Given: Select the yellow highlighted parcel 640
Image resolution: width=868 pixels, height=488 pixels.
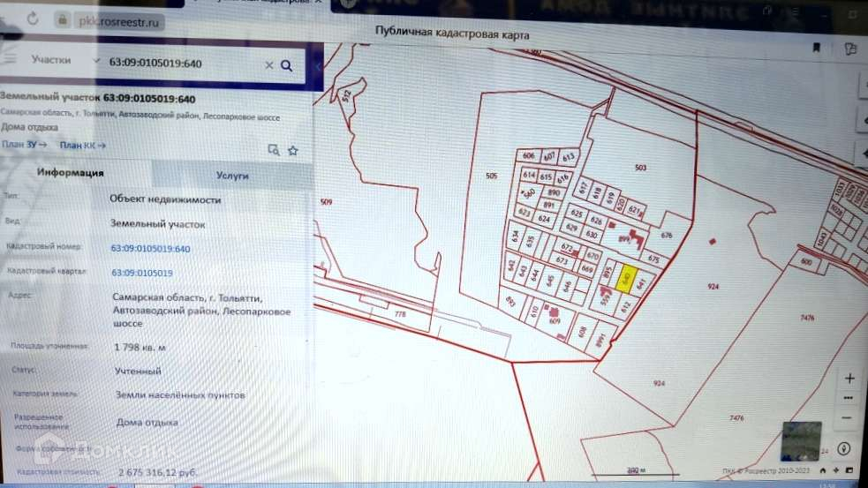Looking at the screenshot, I should point(627,278).
